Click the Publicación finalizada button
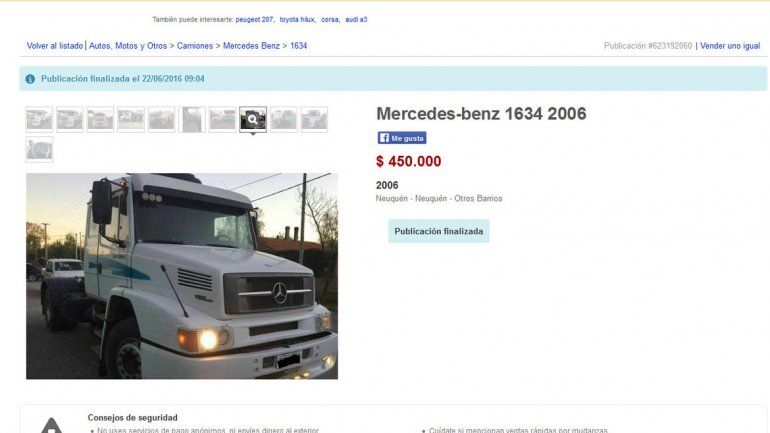Image resolution: width=770 pixels, height=433 pixels. pyautogui.click(x=439, y=231)
